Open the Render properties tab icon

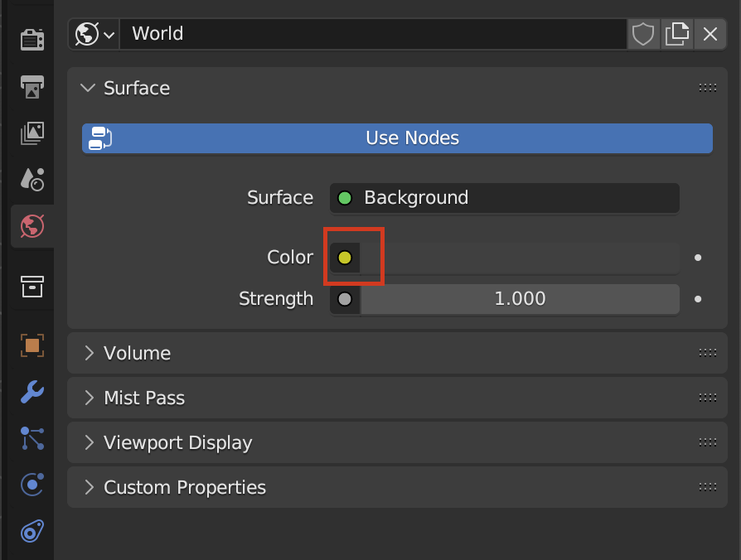pyautogui.click(x=31, y=39)
